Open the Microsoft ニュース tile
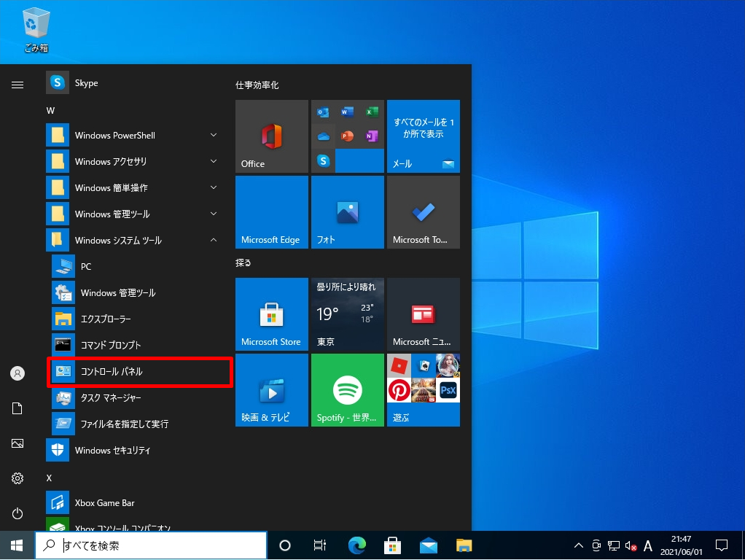The image size is (745, 560). 424,314
